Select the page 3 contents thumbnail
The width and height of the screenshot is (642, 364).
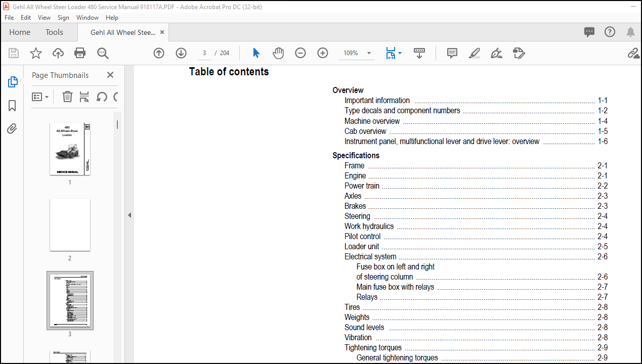tap(70, 300)
